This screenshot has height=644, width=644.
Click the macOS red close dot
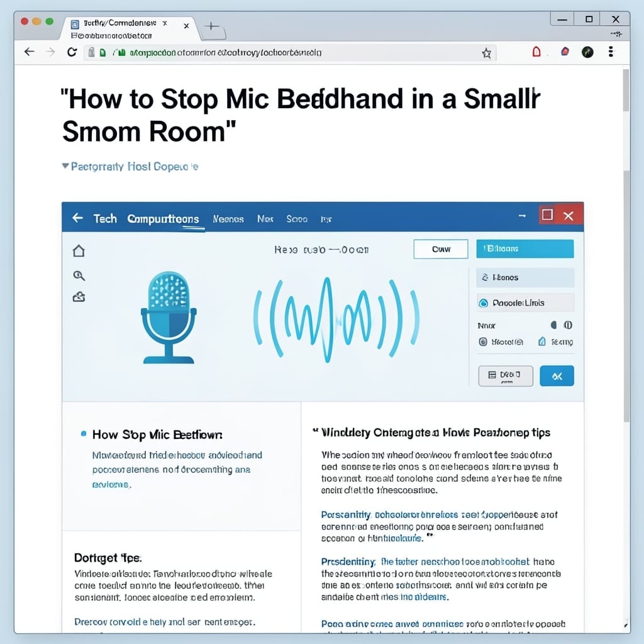(25, 21)
